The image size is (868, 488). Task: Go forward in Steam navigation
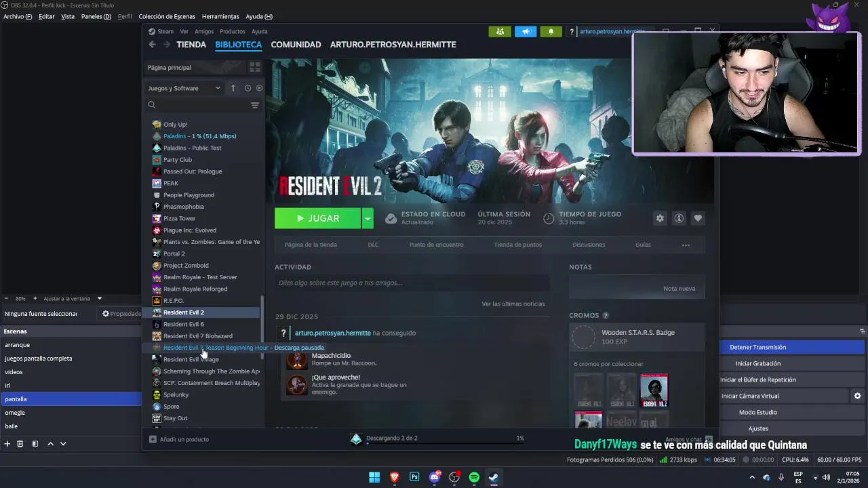[x=166, y=45]
